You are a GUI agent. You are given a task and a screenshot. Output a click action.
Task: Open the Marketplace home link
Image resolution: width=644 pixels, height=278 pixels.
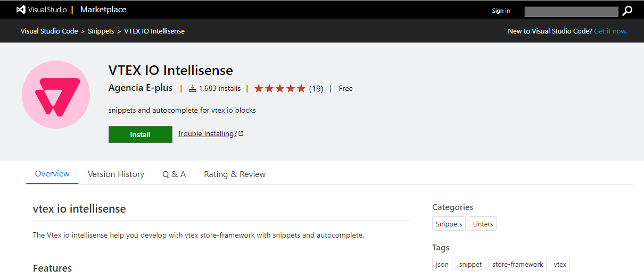[103, 10]
